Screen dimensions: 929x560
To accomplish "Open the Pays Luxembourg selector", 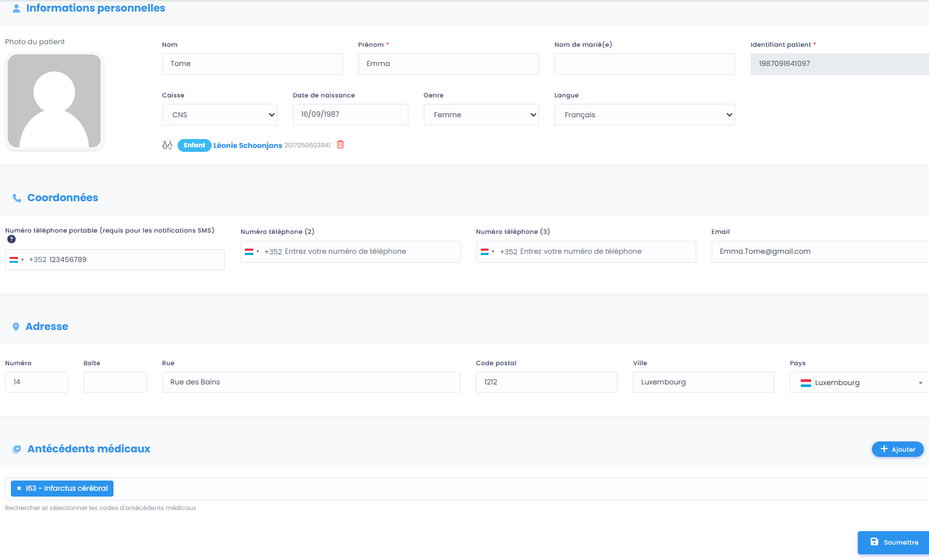I will pos(860,383).
